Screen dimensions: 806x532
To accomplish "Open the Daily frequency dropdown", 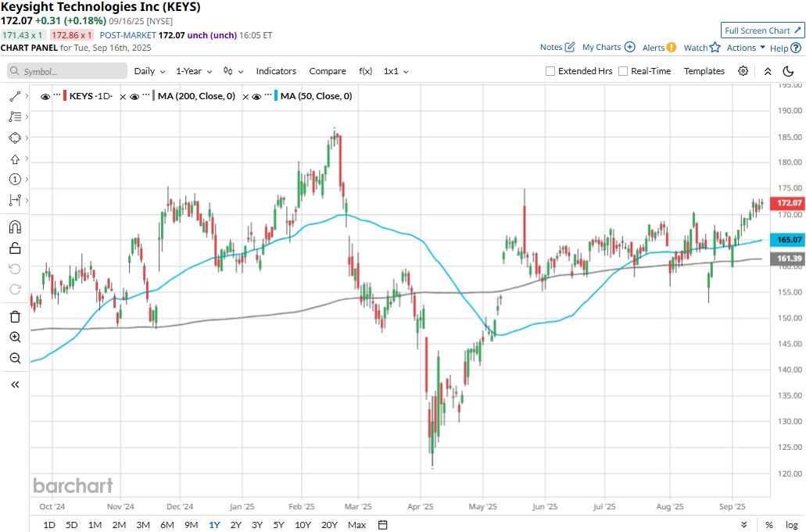I will pyautogui.click(x=149, y=71).
